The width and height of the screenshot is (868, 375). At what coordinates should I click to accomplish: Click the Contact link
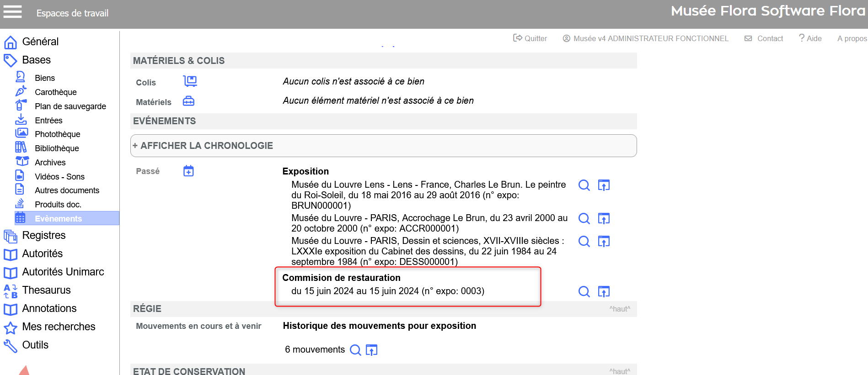point(764,38)
